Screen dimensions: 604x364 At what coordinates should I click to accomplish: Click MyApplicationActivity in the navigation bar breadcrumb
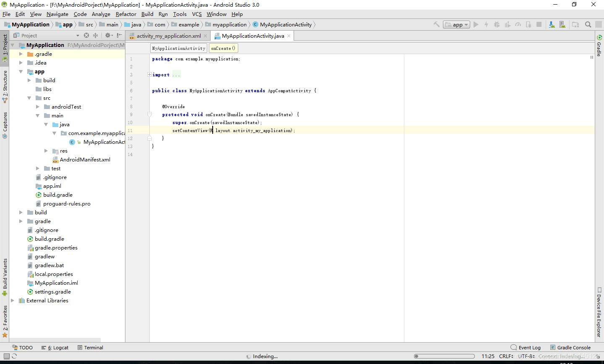[x=282, y=25]
